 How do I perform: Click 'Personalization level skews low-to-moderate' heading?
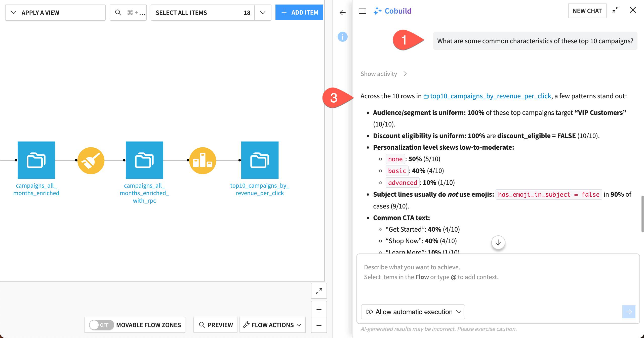coord(444,147)
